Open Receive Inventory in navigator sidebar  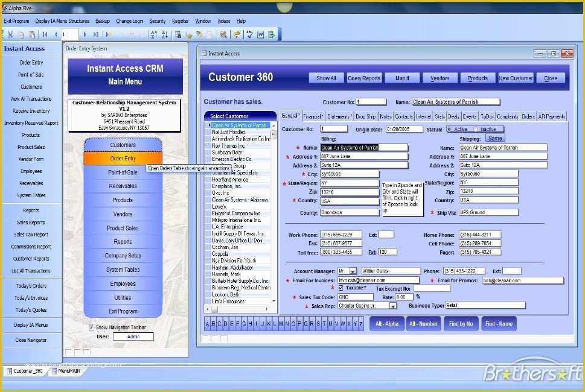(31, 111)
